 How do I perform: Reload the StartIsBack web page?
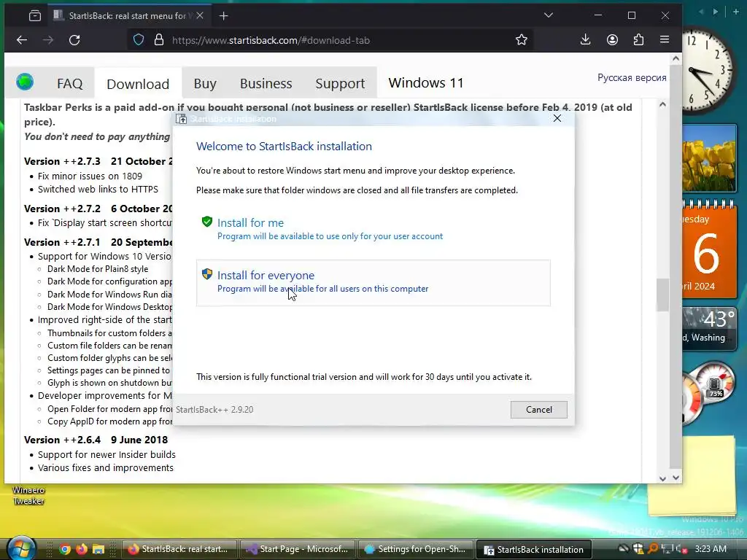(74, 40)
